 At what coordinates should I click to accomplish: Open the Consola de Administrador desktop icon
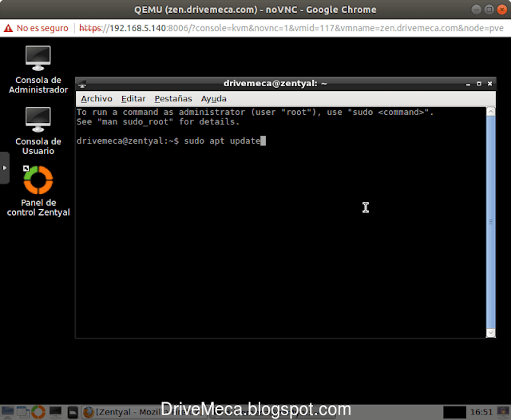pyautogui.click(x=38, y=69)
